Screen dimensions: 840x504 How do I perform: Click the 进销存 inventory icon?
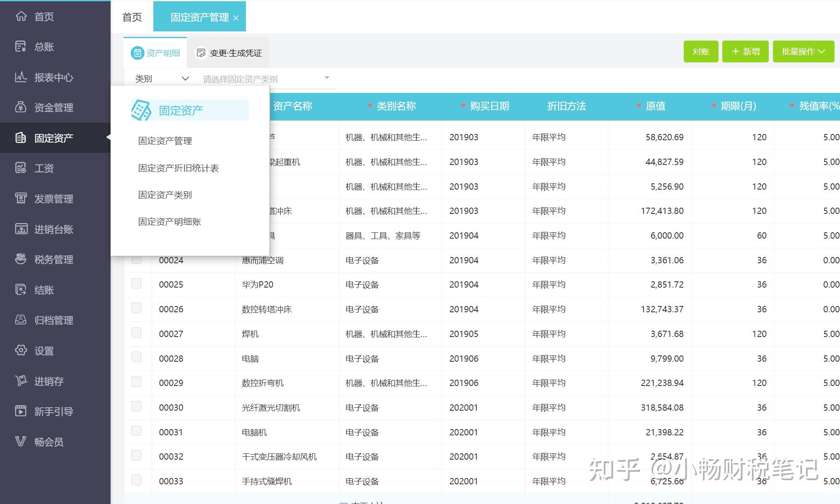[21, 381]
